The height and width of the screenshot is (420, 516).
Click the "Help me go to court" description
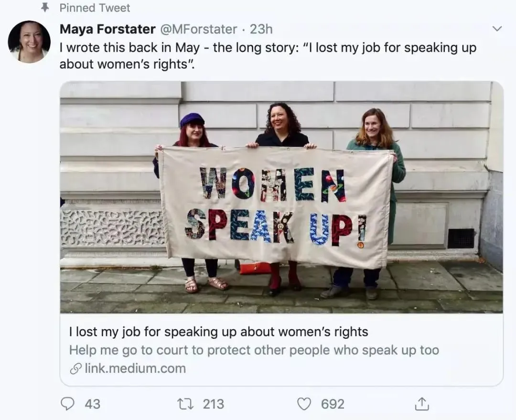coord(254,350)
